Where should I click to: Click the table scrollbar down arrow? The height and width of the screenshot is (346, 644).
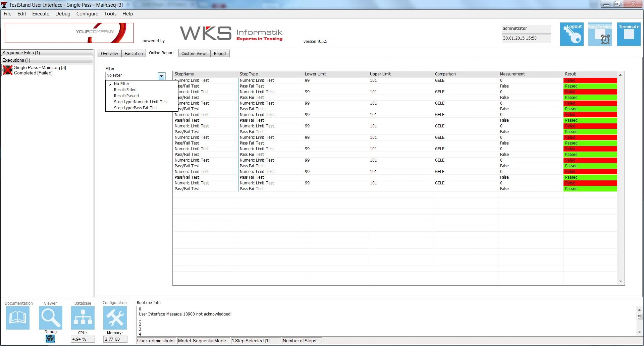[621, 281]
